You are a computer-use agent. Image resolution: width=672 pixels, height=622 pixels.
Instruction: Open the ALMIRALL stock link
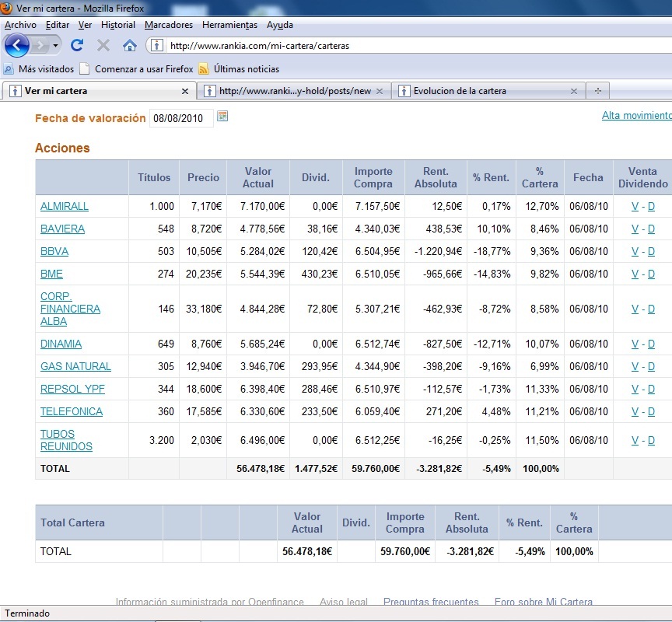pyautogui.click(x=65, y=206)
